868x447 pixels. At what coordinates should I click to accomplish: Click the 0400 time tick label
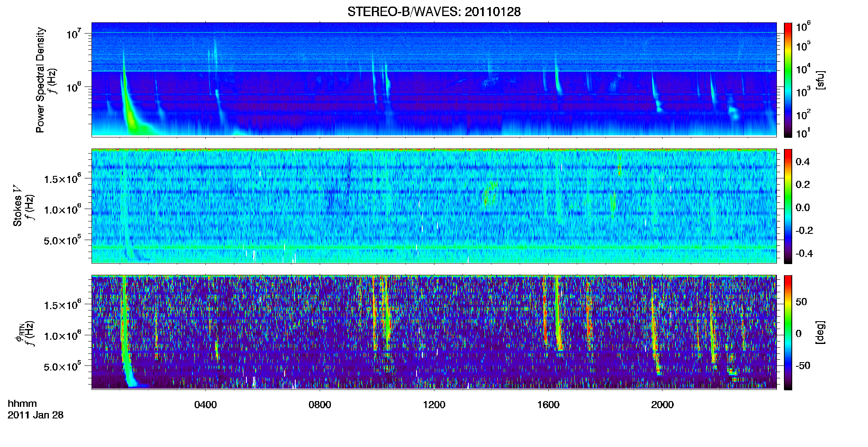pos(205,405)
